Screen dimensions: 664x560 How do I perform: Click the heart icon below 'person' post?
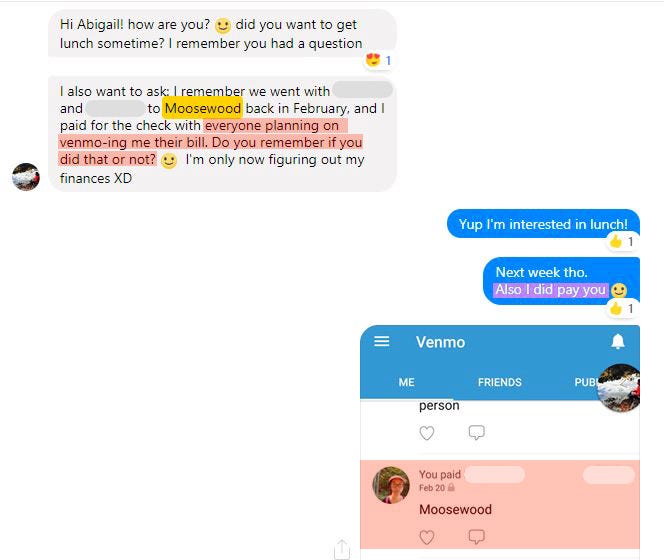pyautogui.click(x=426, y=433)
